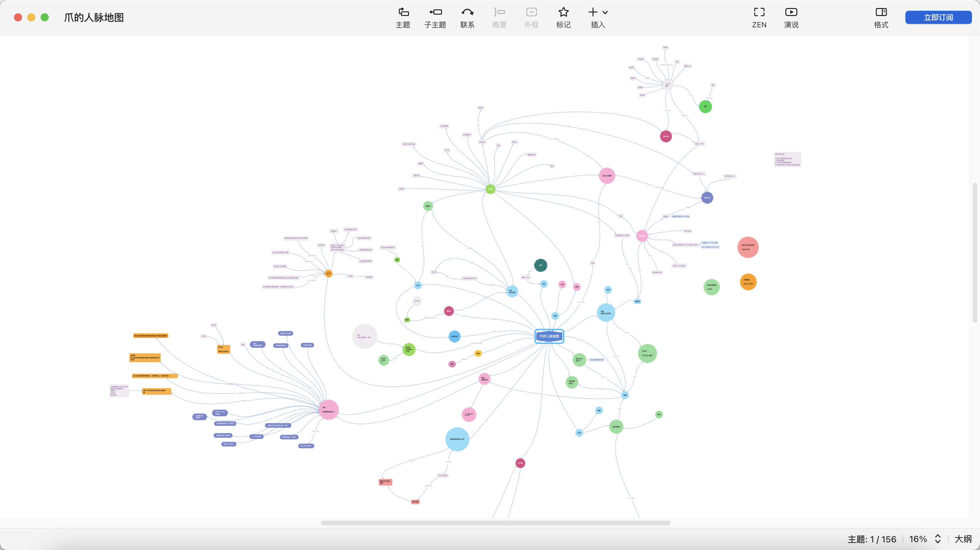Viewport: 980px width, 550px height.
Task: Switch to 大纲 outline view
Action: click(963, 539)
